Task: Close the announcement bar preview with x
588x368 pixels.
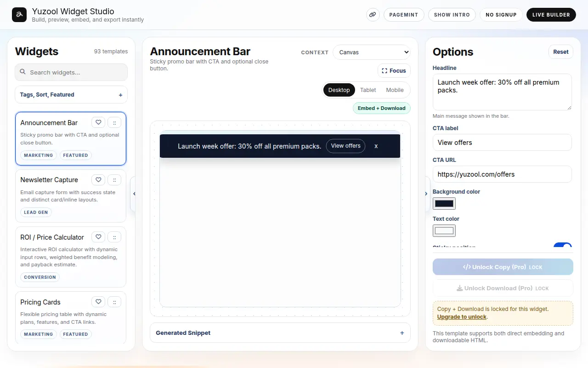Action: tap(376, 146)
